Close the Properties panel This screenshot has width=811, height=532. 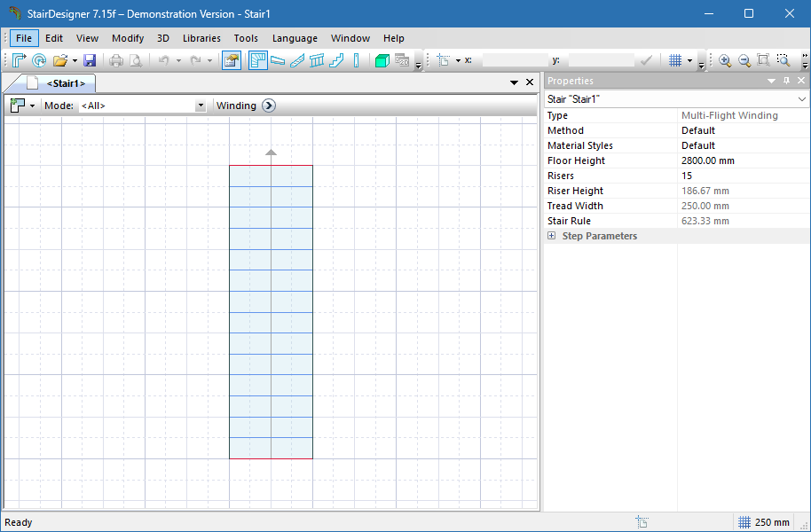click(801, 81)
